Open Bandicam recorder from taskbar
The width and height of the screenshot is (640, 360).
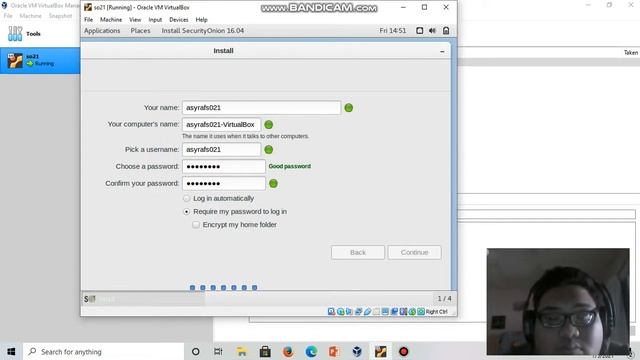[404, 351]
